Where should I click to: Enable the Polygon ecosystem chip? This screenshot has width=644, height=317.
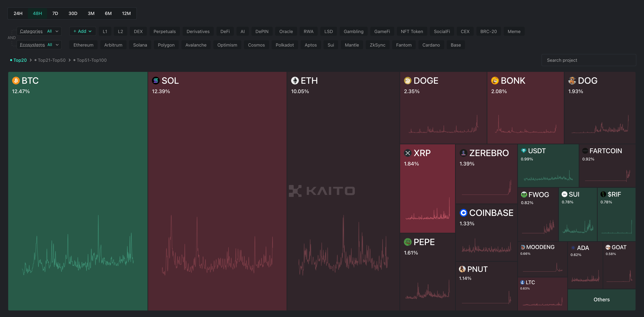click(x=166, y=45)
